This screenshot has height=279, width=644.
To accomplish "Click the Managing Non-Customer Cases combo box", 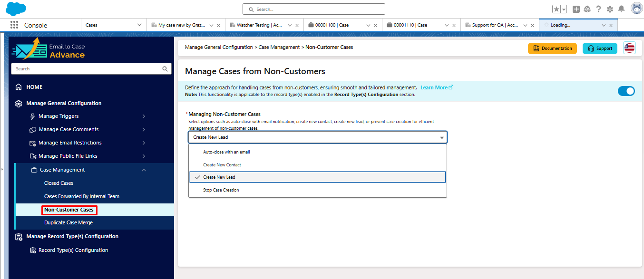I will click(x=318, y=137).
